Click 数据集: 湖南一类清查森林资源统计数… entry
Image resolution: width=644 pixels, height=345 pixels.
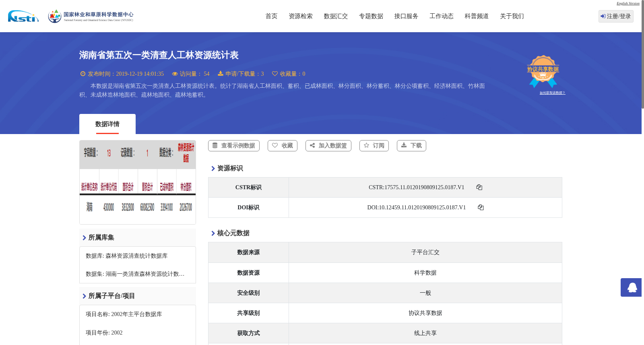[x=135, y=274]
